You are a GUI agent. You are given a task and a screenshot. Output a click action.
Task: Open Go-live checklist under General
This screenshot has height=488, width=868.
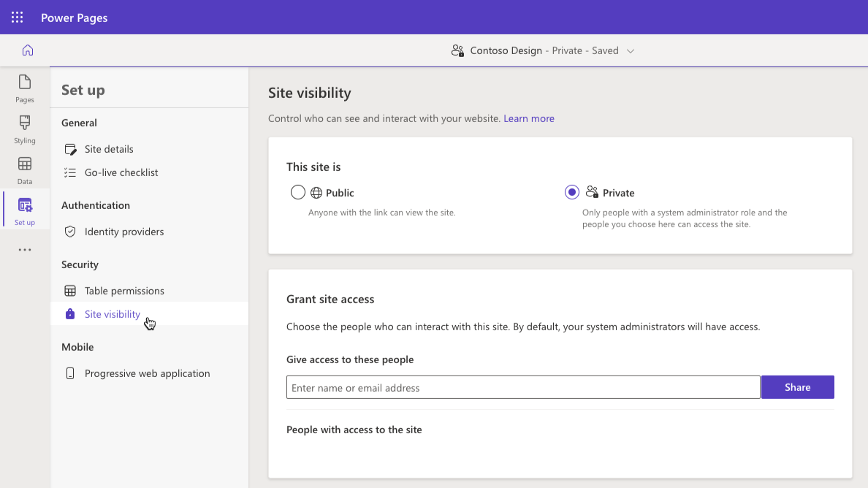point(121,172)
